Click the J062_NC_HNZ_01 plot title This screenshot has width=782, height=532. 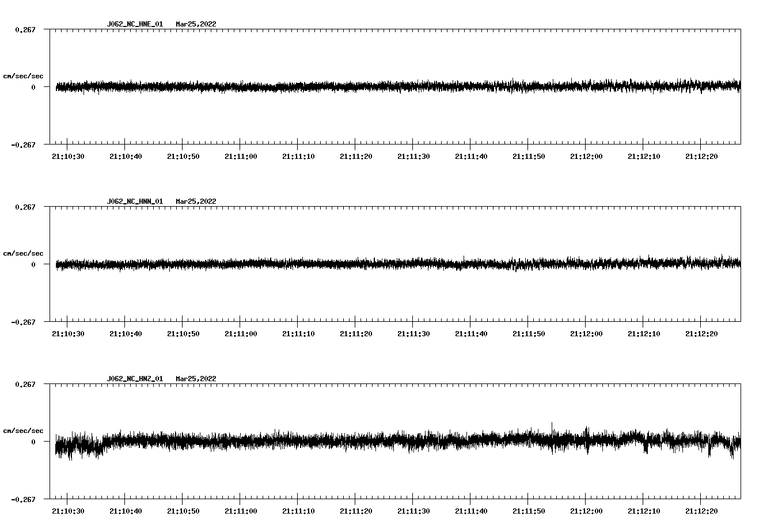[x=135, y=379]
